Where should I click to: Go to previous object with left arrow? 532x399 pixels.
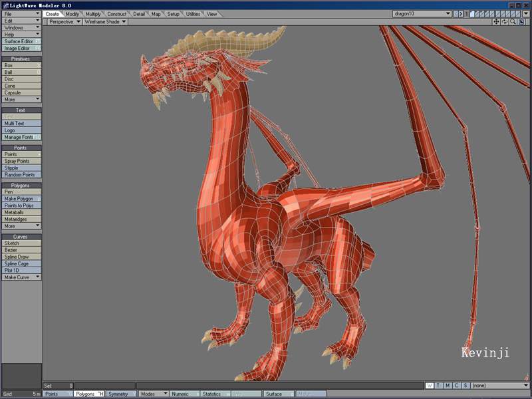click(x=456, y=14)
